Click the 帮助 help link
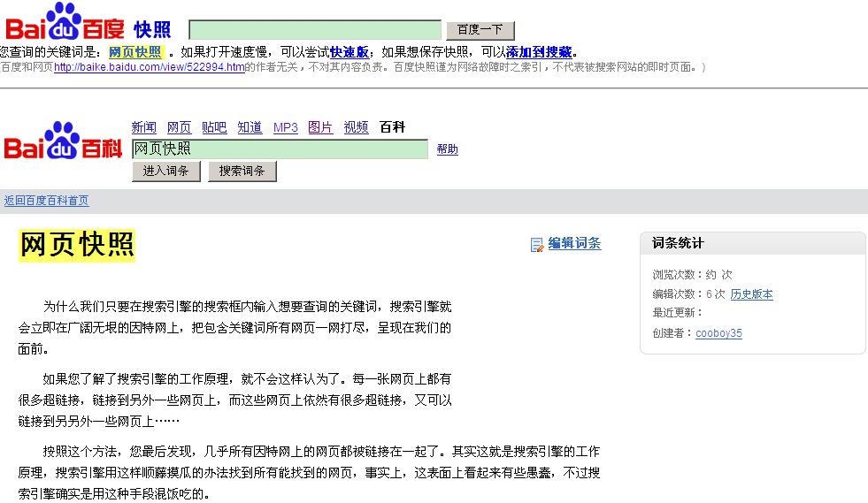The height and width of the screenshot is (503, 868). (447, 149)
